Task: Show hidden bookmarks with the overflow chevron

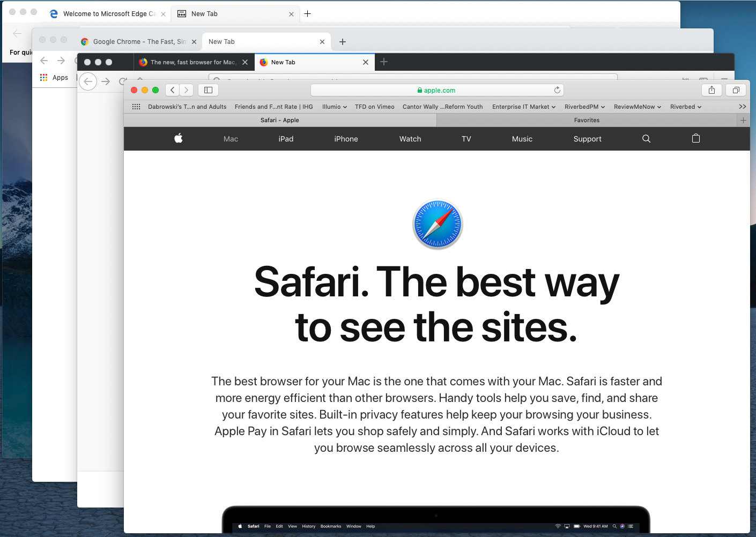Action: [742, 107]
